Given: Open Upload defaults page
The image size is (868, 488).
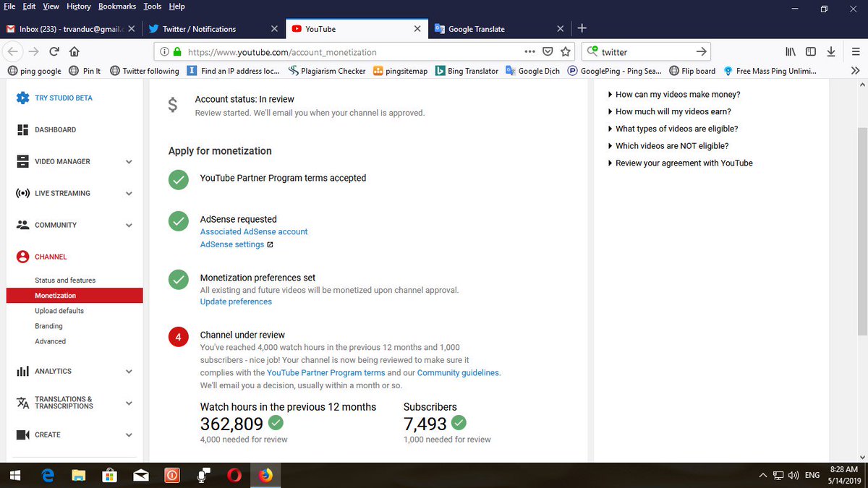Looking at the screenshot, I should (59, 311).
